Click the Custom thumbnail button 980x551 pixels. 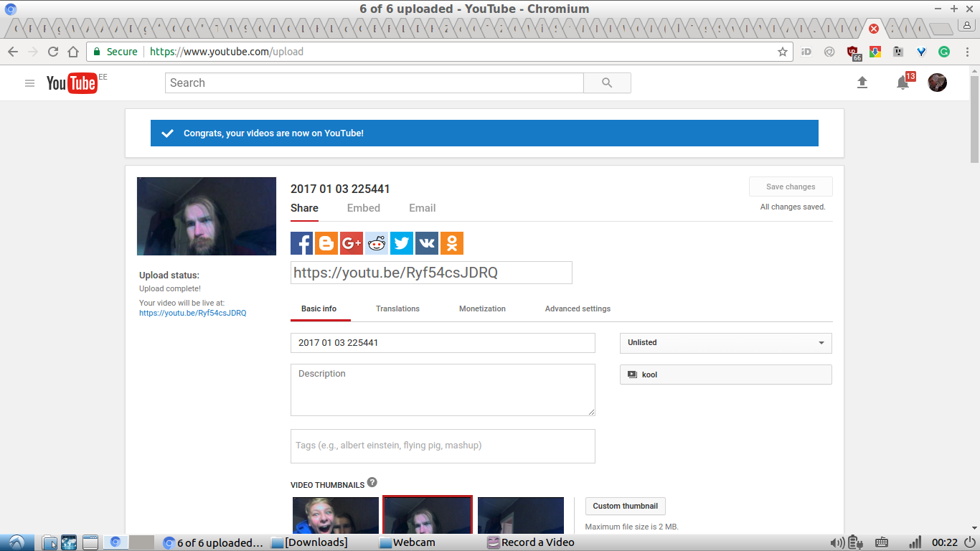tap(626, 506)
